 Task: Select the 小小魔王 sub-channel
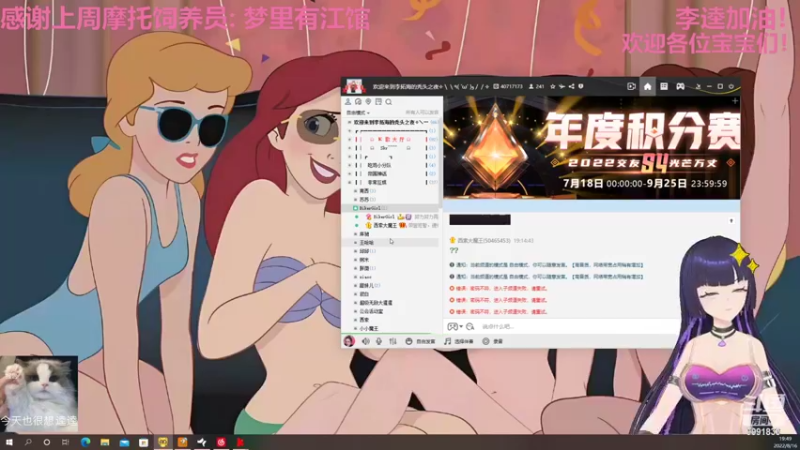point(369,328)
